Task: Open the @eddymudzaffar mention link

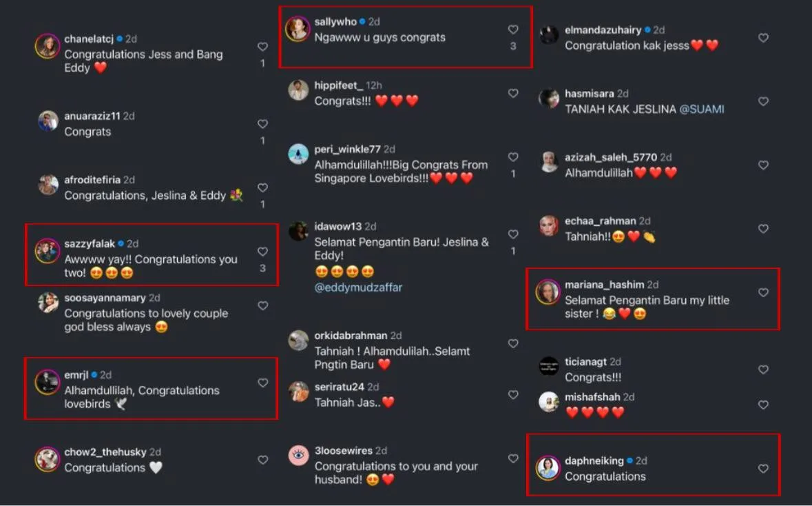Action: click(x=358, y=287)
